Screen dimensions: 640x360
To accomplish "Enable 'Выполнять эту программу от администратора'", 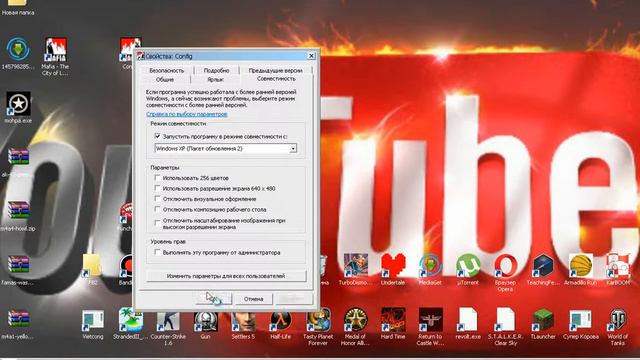I will point(158,252).
